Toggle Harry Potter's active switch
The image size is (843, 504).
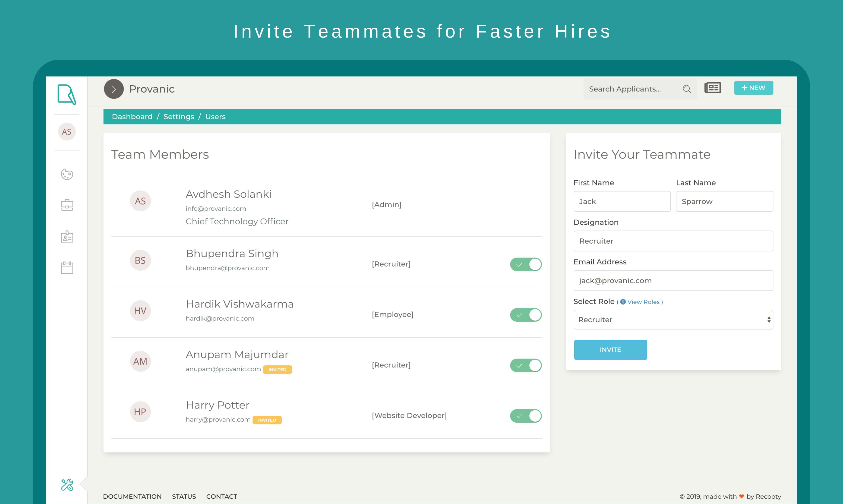(x=525, y=416)
